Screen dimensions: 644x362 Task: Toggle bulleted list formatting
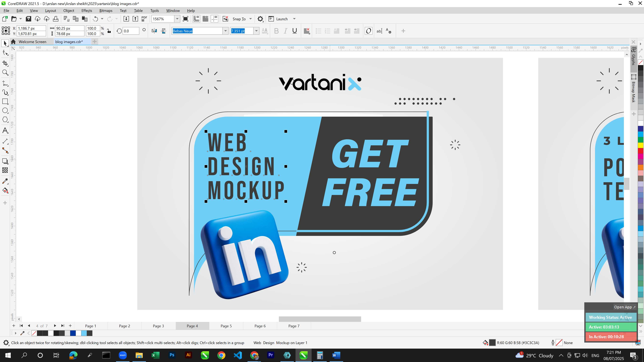pos(318,31)
